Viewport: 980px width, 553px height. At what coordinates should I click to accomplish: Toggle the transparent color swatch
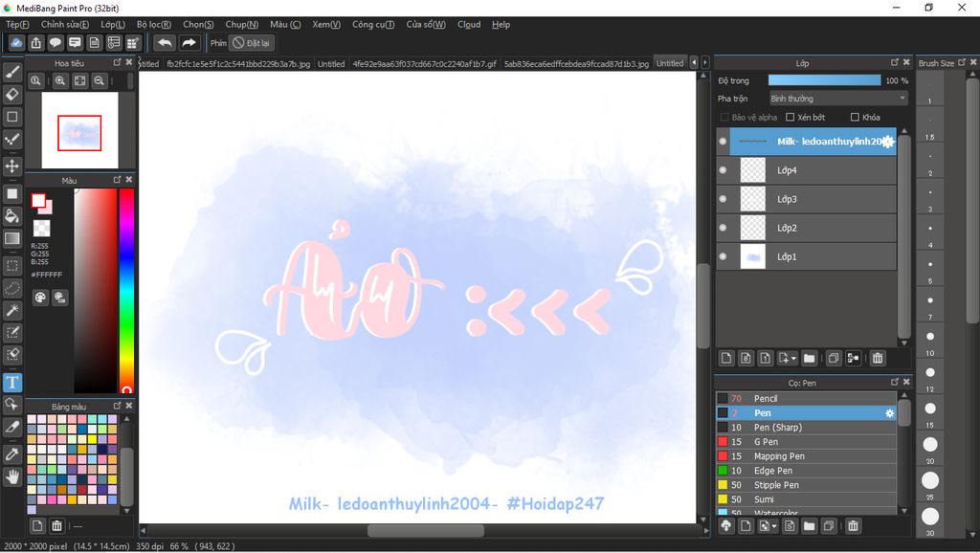coord(42,228)
